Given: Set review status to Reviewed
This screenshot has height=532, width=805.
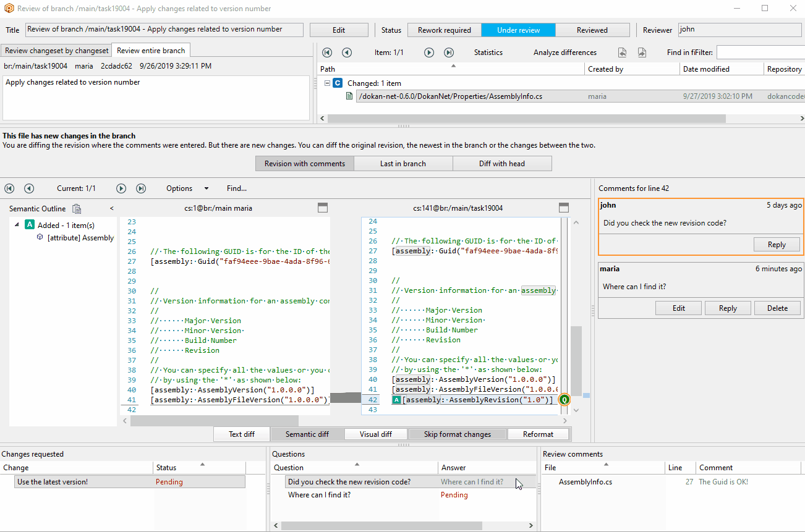Looking at the screenshot, I should point(592,30).
